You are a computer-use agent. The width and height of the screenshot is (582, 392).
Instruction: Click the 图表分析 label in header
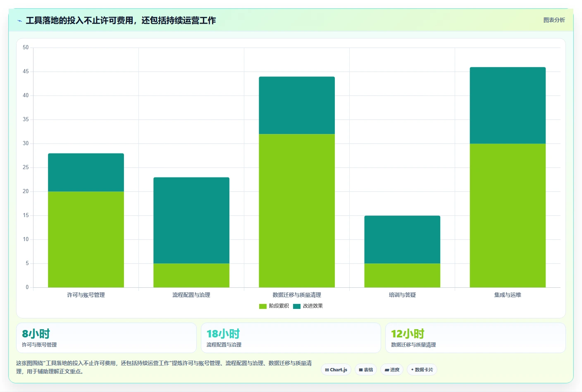click(x=554, y=20)
